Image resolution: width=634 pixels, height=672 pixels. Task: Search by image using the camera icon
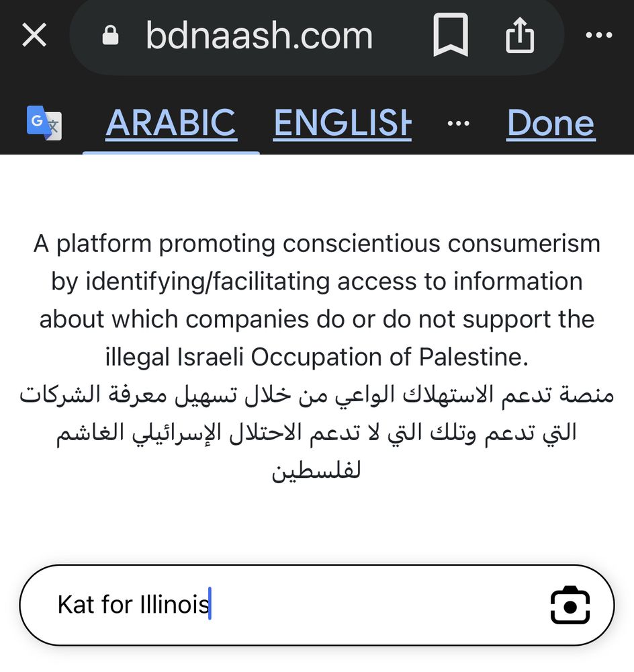[x=570, y=605]
